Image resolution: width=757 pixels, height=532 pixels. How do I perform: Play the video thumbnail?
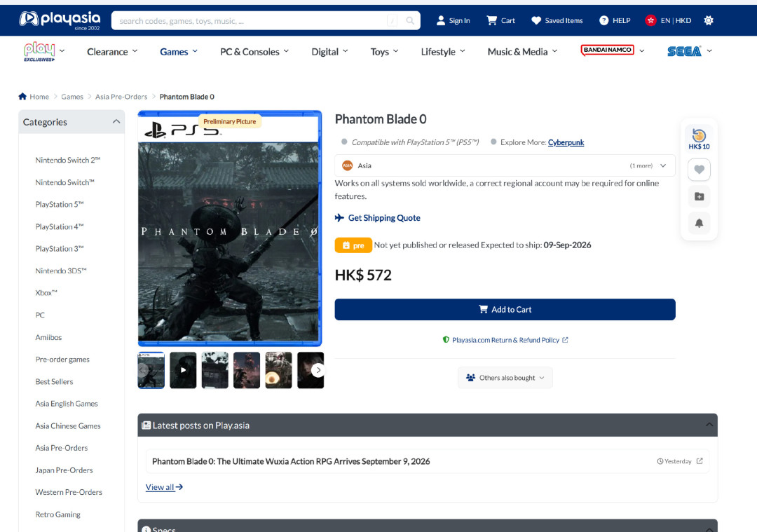(x=183, y=370)
